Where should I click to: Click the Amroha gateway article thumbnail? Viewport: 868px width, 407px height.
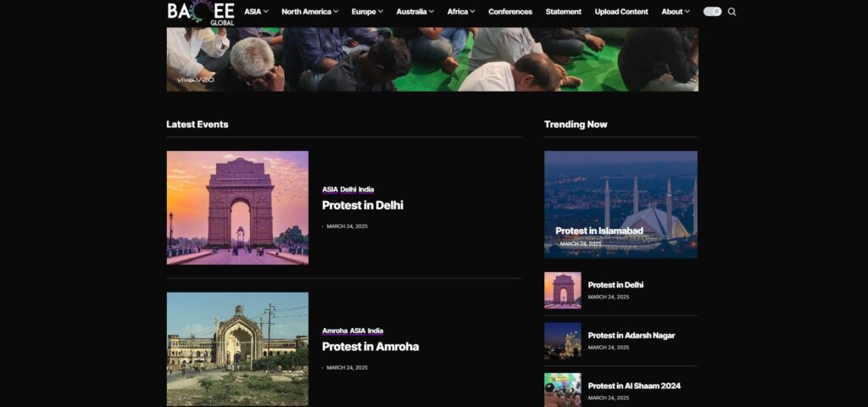[x=237, y=348]
